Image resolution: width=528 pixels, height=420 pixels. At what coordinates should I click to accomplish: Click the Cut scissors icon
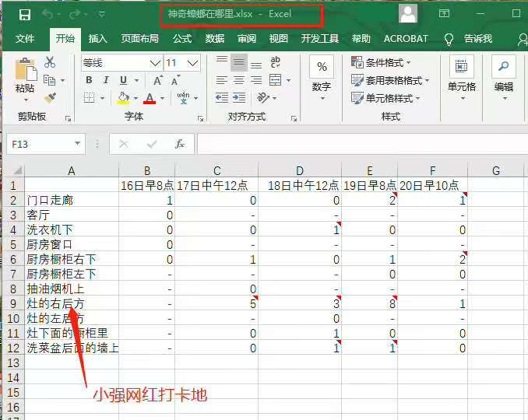tap(50, 62)
